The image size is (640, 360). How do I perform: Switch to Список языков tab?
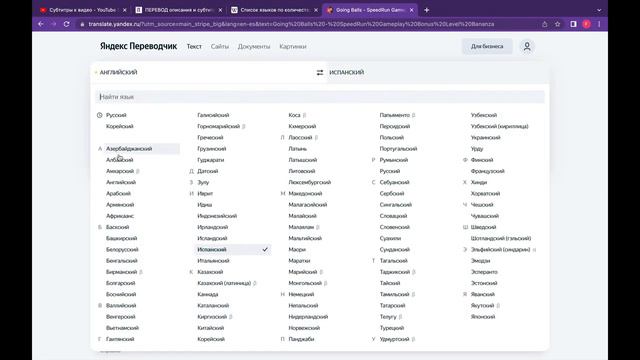[274, 10]
